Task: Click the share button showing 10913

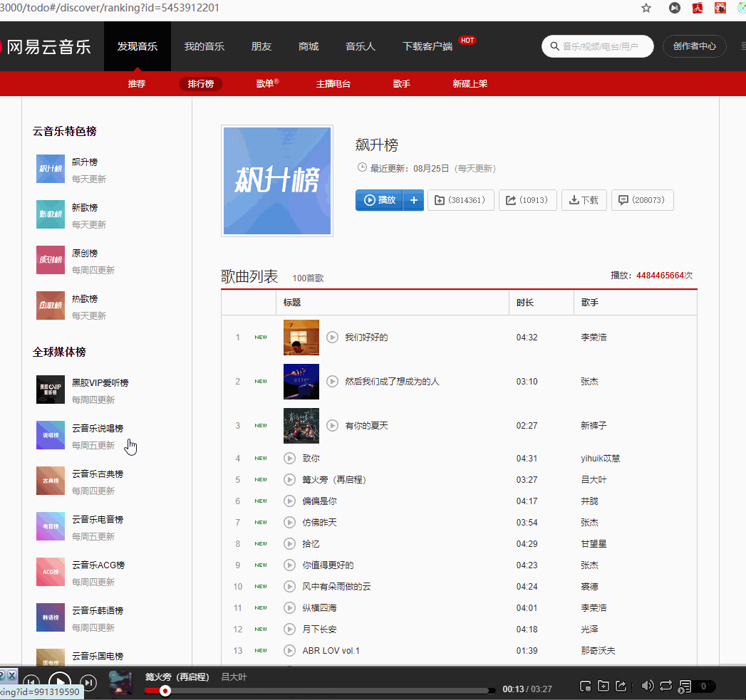Action: point(528,200)
